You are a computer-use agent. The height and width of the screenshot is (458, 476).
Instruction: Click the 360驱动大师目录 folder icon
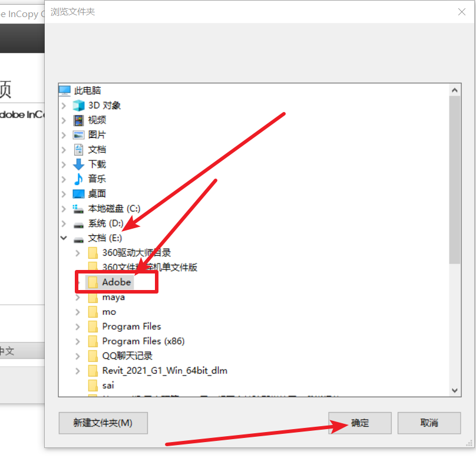point(92,253)
